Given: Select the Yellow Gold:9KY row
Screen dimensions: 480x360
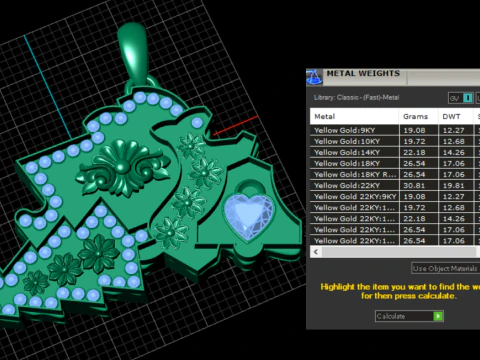Looking at the screenshot, I should point(395,130).
